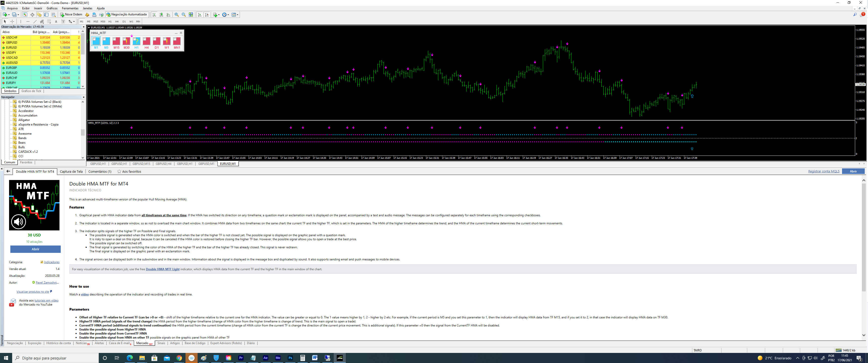Click the zoom in magnifier icon
This screenshot has height=363, width=868.
pyautogui.click(x=177, y=14)
